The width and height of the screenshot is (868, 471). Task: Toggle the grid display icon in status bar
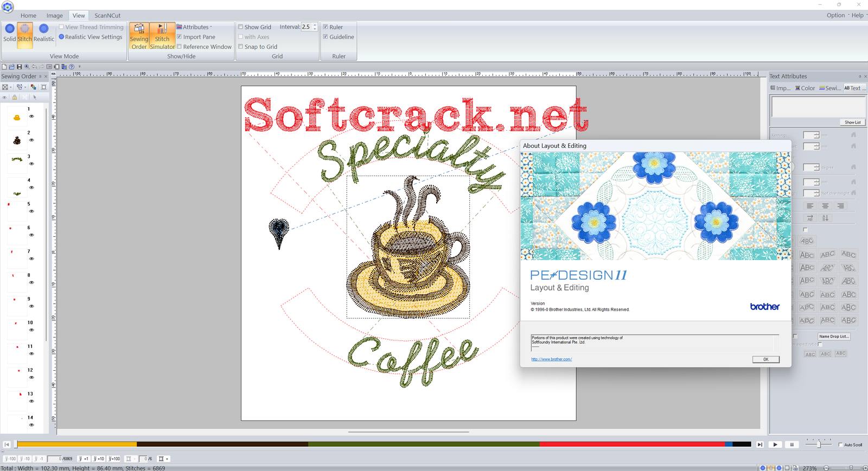coord(787,468)
